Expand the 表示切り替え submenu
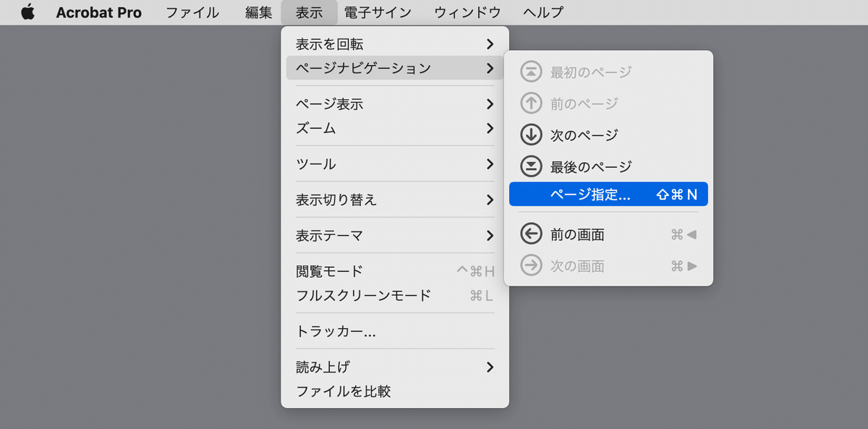 (x=395, y=200)
